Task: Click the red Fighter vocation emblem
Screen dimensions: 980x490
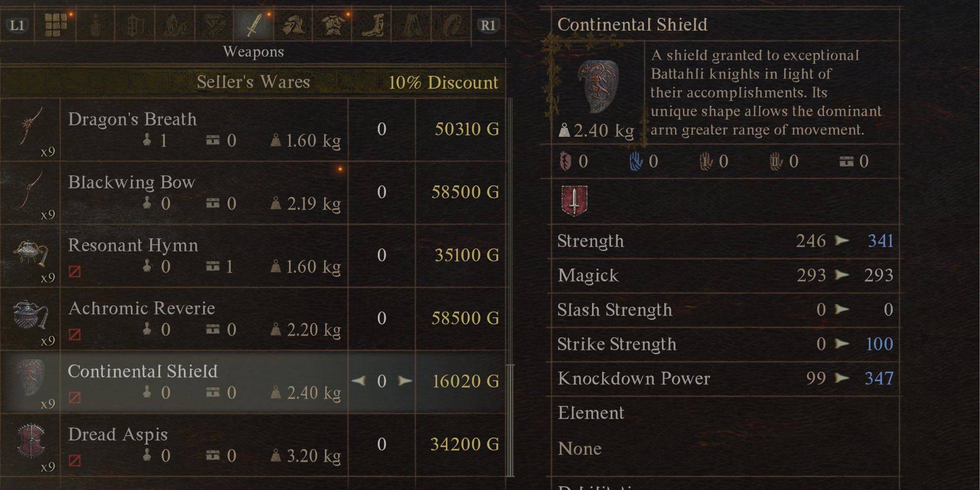Action: click(574, 201)
